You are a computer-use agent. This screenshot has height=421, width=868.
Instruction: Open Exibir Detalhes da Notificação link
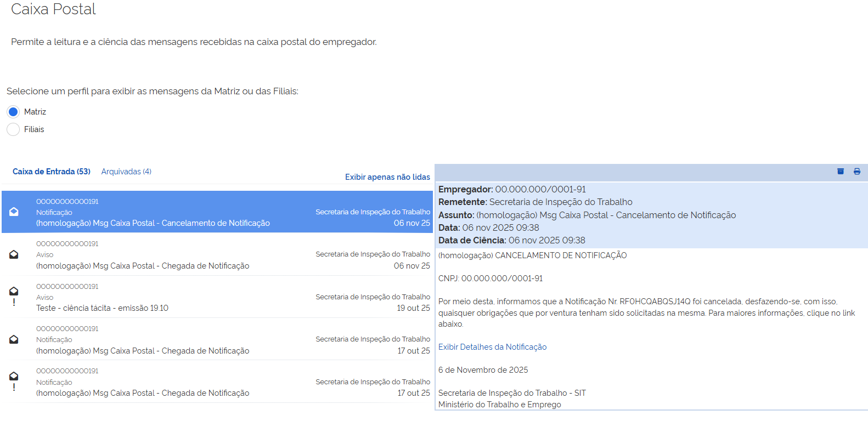point(492,347)
